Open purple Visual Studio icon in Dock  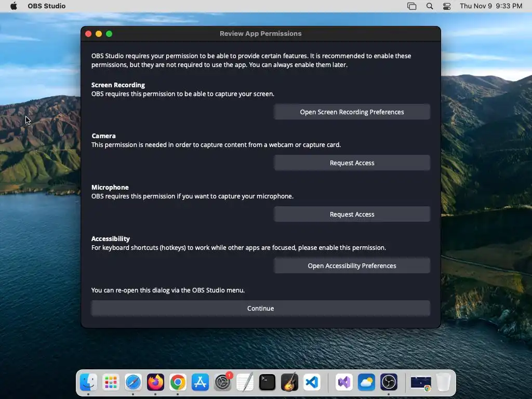tap(344, 382)
